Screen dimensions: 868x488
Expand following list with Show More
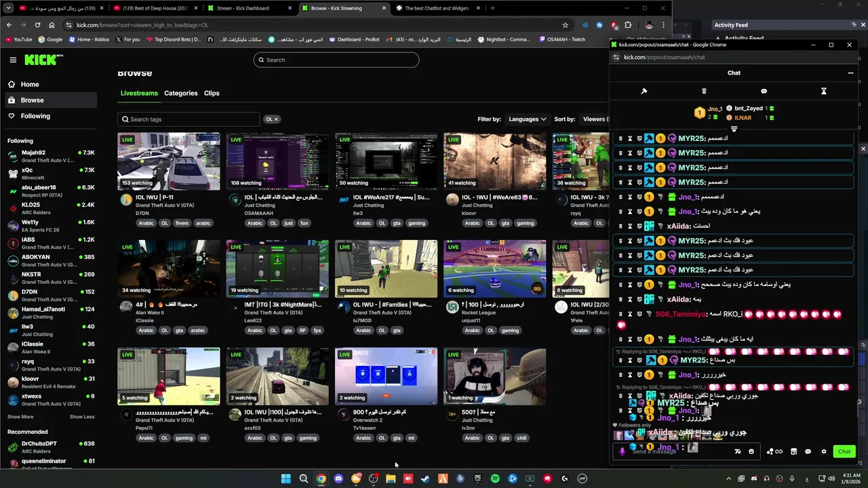click(x=20, y=417)
